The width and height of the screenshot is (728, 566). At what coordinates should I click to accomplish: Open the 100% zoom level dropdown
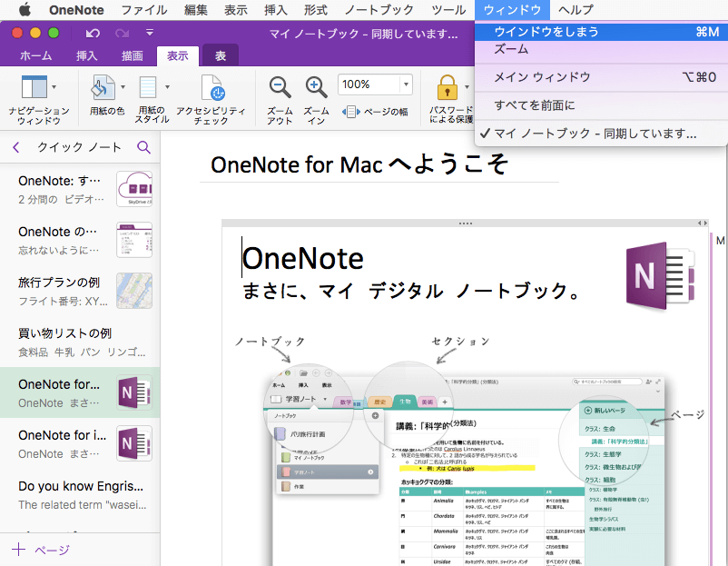pos(406,84)
